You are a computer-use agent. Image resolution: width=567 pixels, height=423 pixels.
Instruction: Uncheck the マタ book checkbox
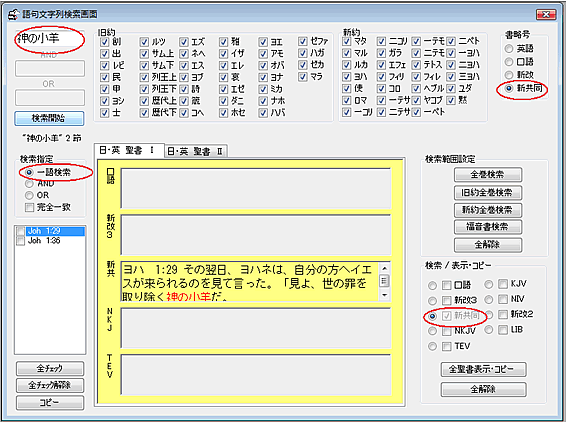(x=346, y=41)
